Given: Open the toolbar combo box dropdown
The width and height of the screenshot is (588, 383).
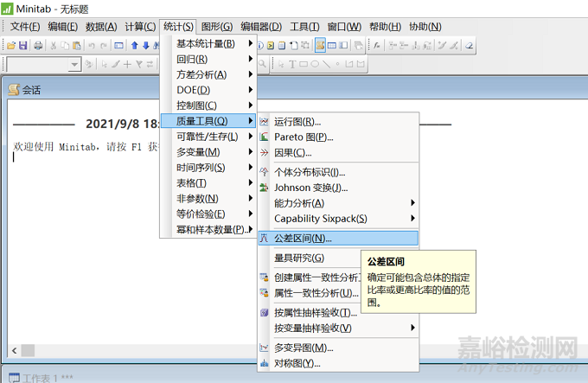Looking at the screenshot, I should click(x=75, y=64).
